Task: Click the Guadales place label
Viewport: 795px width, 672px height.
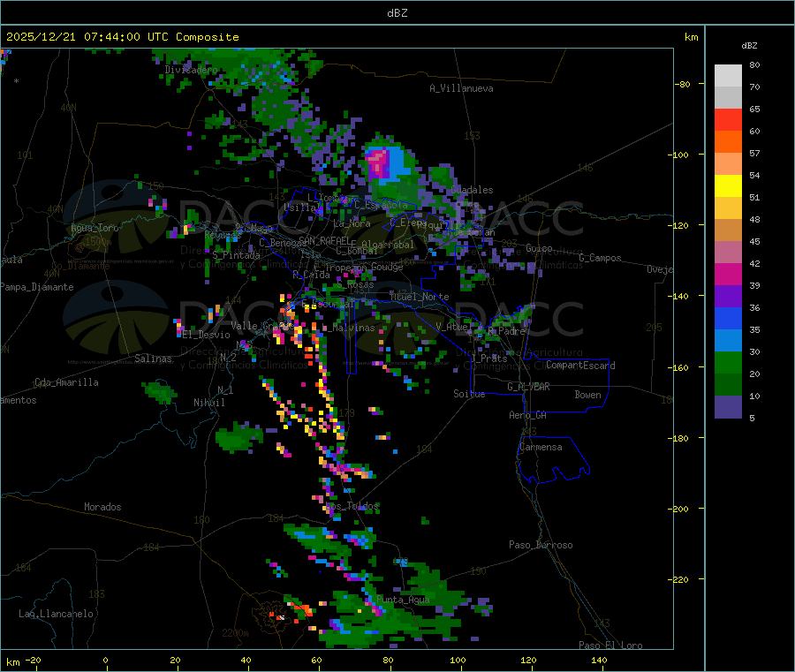Action: (x=472, y=190)
